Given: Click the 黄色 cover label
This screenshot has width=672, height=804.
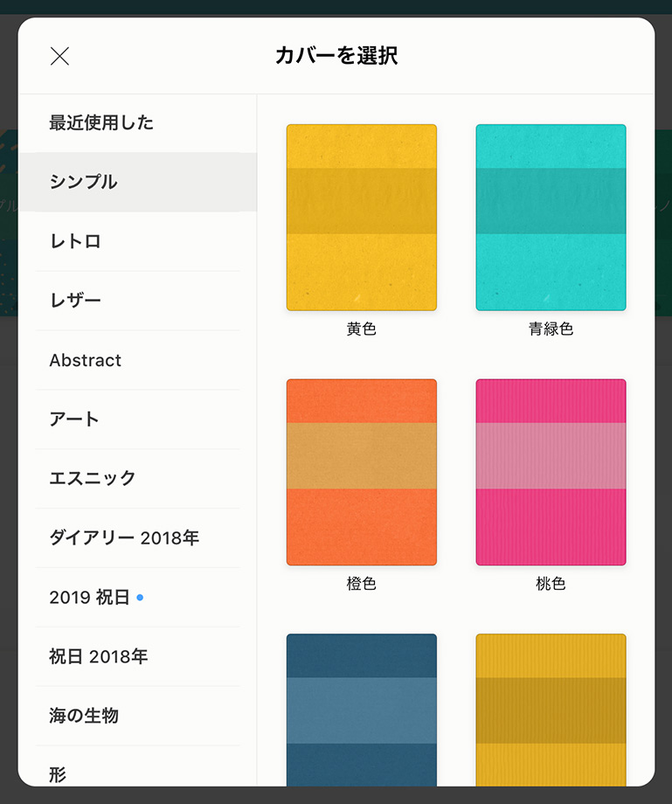Looking at the screenshot, I should pos(362,329).
